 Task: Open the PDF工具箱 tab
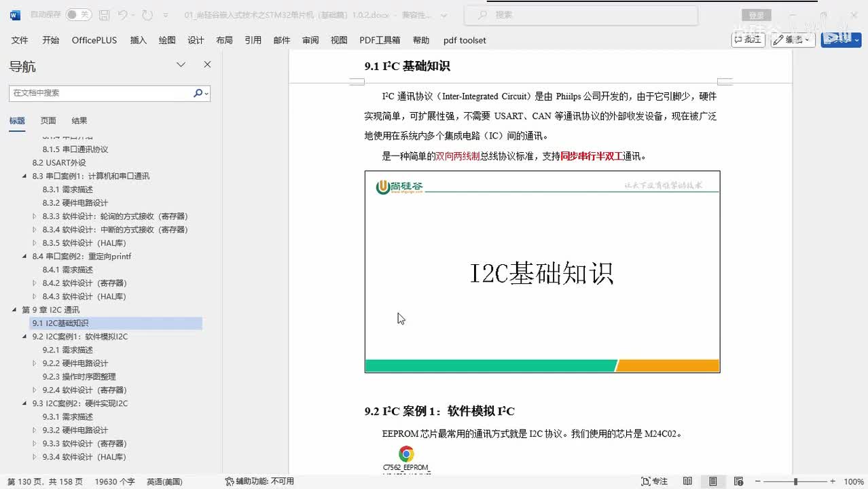point(380,40)
